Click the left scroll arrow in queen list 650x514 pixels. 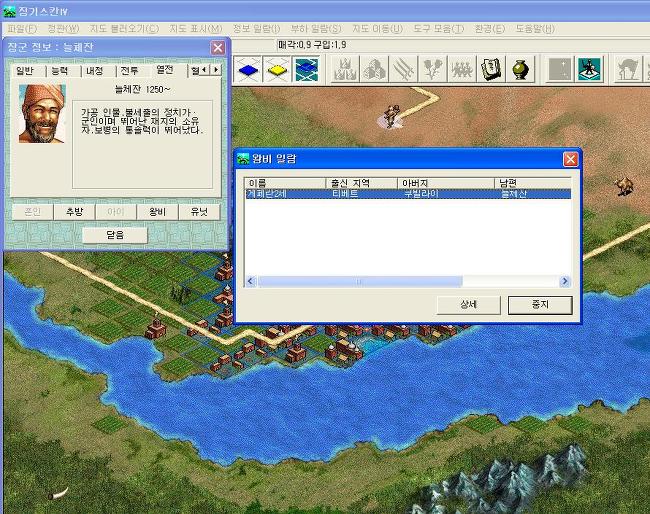tap(250, 281)
